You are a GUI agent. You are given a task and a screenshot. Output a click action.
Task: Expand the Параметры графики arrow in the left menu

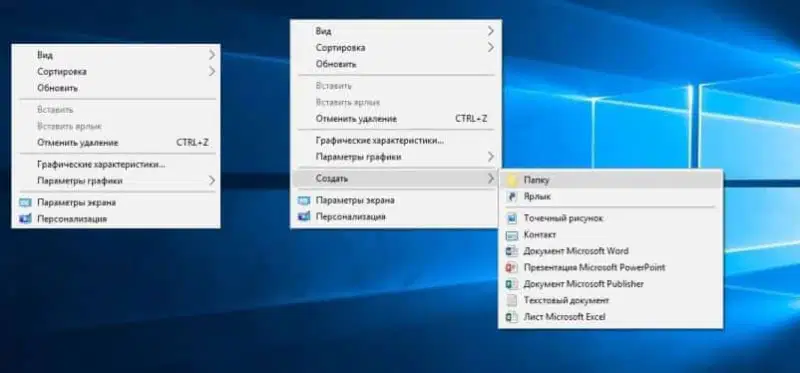212,180
